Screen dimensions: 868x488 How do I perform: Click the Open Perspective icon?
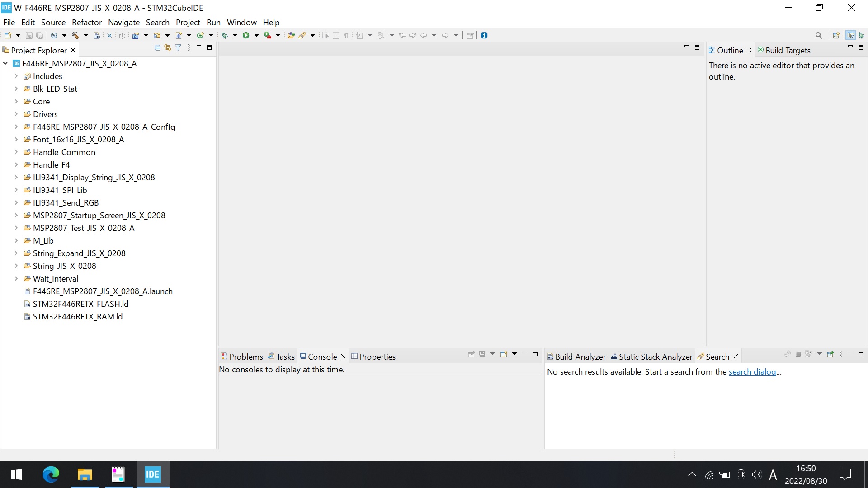pos(836,35)
